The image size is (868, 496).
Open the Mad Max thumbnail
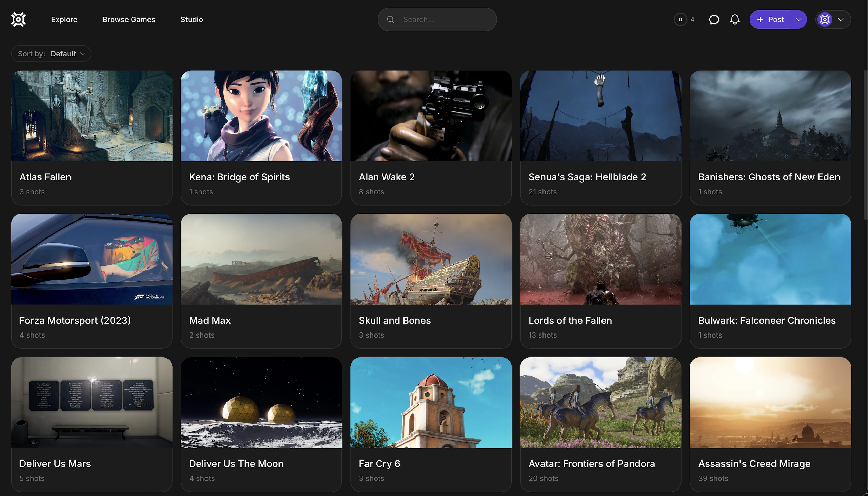pos(261,259)
